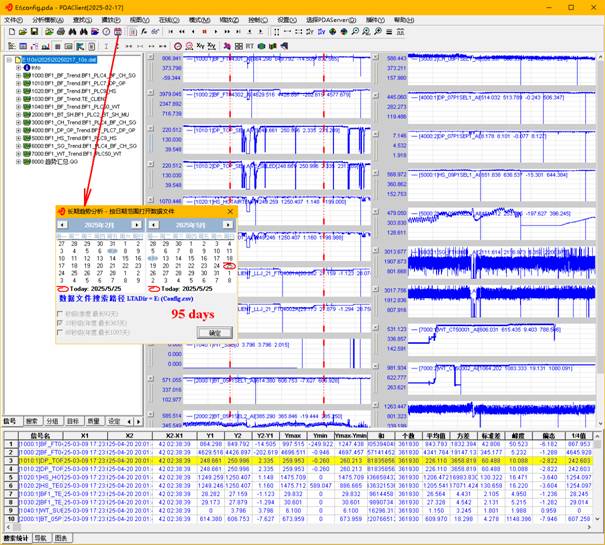Image resolution: width=605 pixels, height=545 pixels.
Task: Click the red circled Today marker in left calendar
Action: (x=63, y=288)
